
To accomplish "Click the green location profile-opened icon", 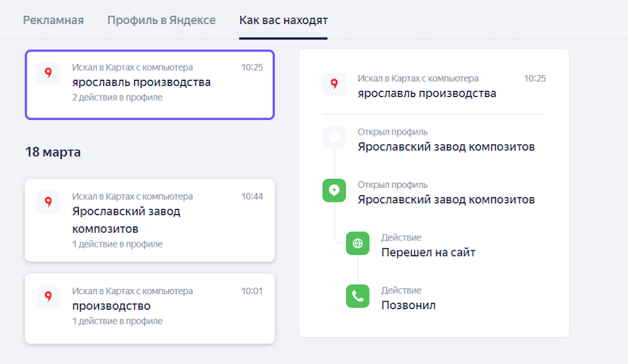I will pyautogui.click(x=334, y=191).
